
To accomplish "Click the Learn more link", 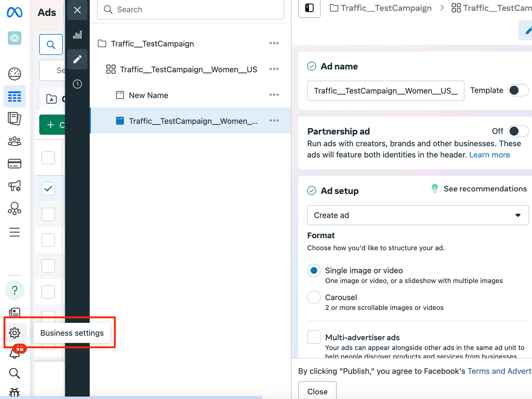I will point(489,155).
